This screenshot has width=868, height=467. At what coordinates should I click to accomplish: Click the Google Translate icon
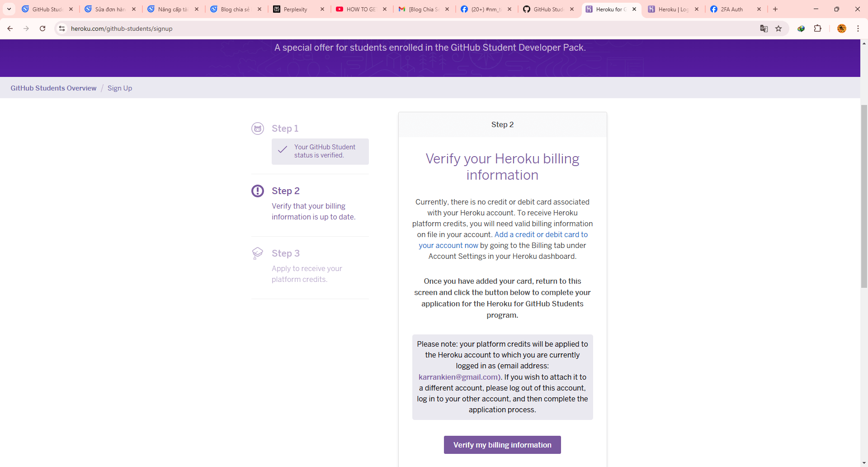tap(764, 29)
